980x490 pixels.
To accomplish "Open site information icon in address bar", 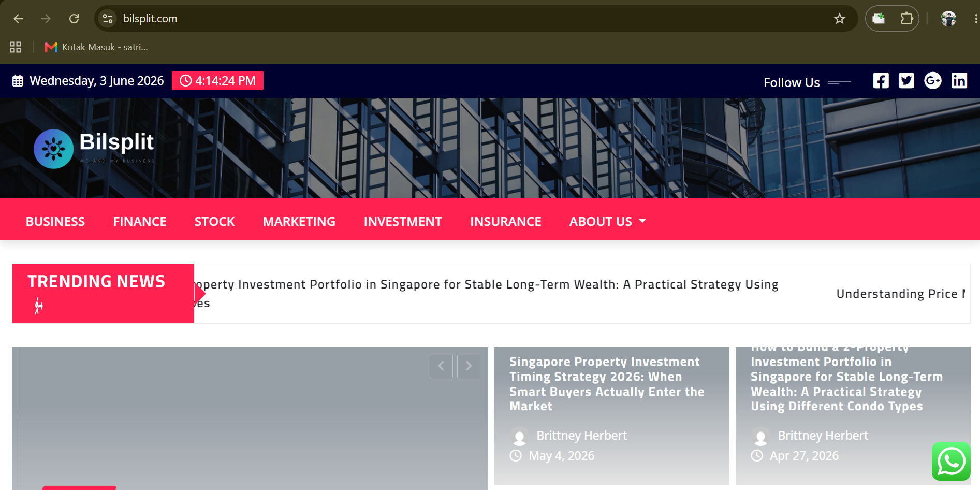I will [108, 19].
